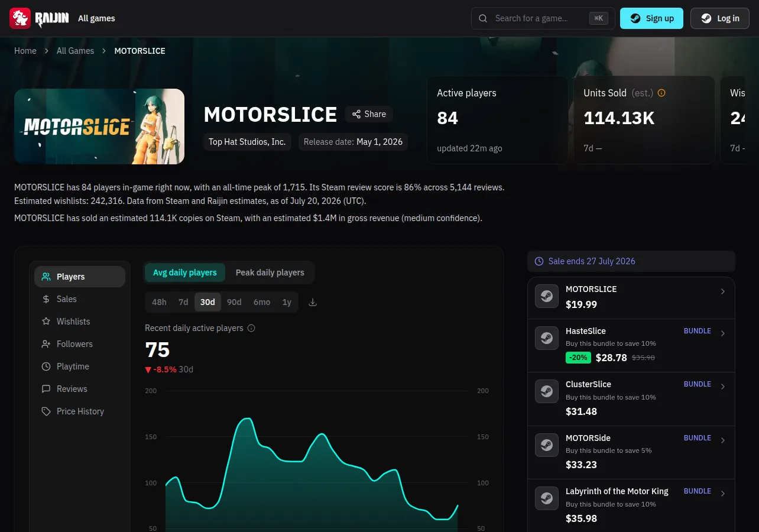The image size is (759, 532).
Task: Click the ClusterSlice $31.48 price
Action: pyautogui.click(x=581, y=411)
